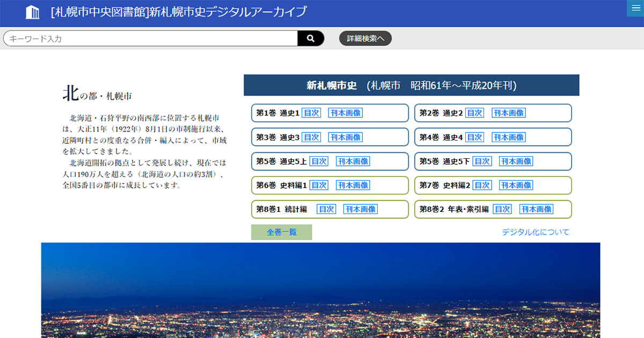The image size is (644, 338).
Task: Click the library building logo icon
Action: pyautogui.click(x=33, y=12)
